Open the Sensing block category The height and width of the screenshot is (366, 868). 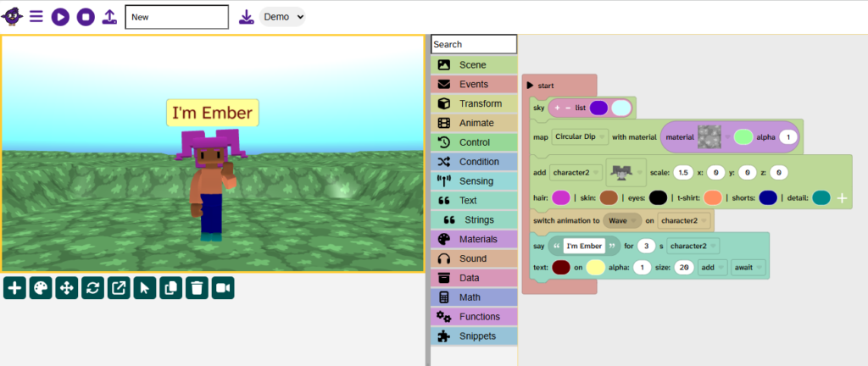[474, 180]
